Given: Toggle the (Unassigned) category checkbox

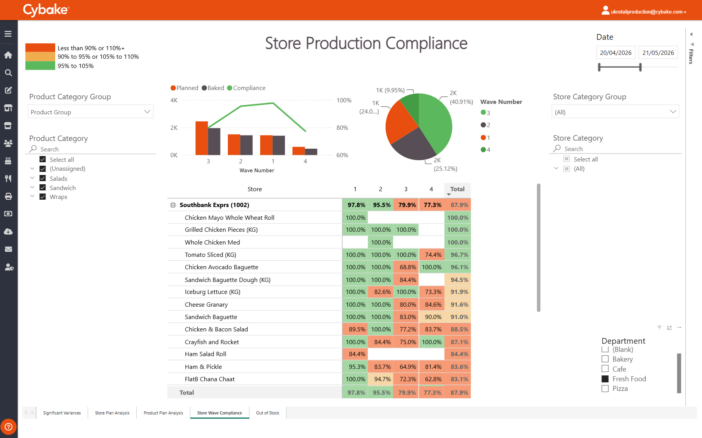Looking at the screenshot, I should pos(43,169).
